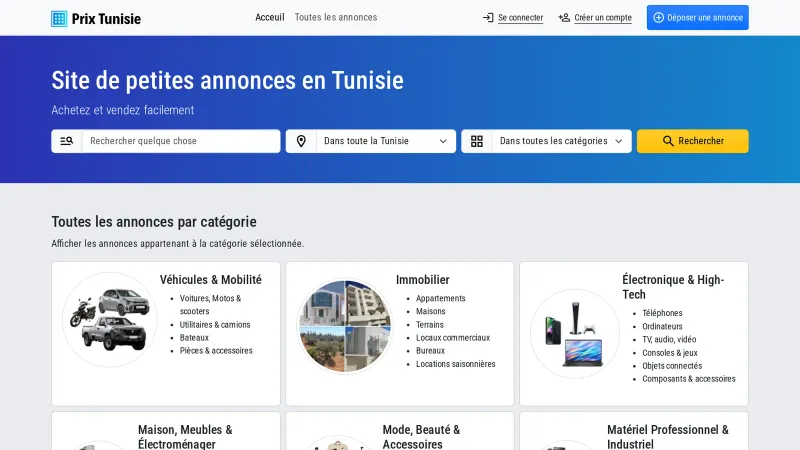Expand the 'Dans toutes les catégories' dropdown
This screenshot has width=800, height=450.
point(560,141)
